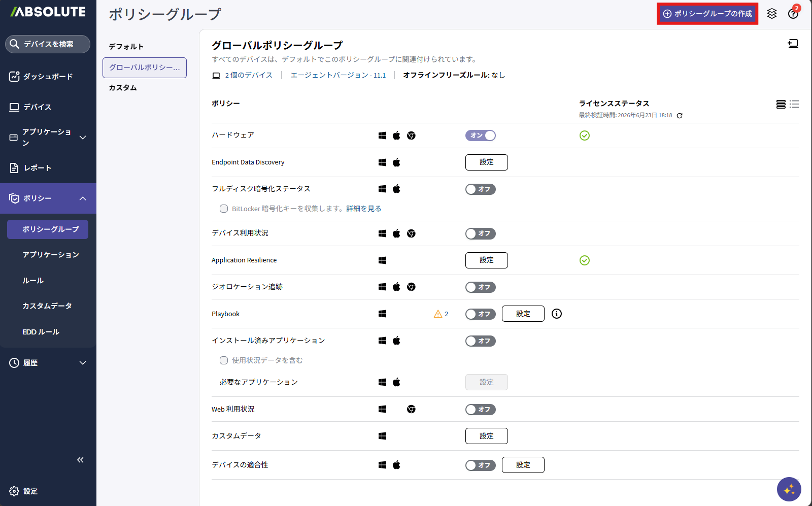Click Application Resilience license checkmark
Image resolution: width=812 pixels, height=506 pixels.
tap(585, 260)
